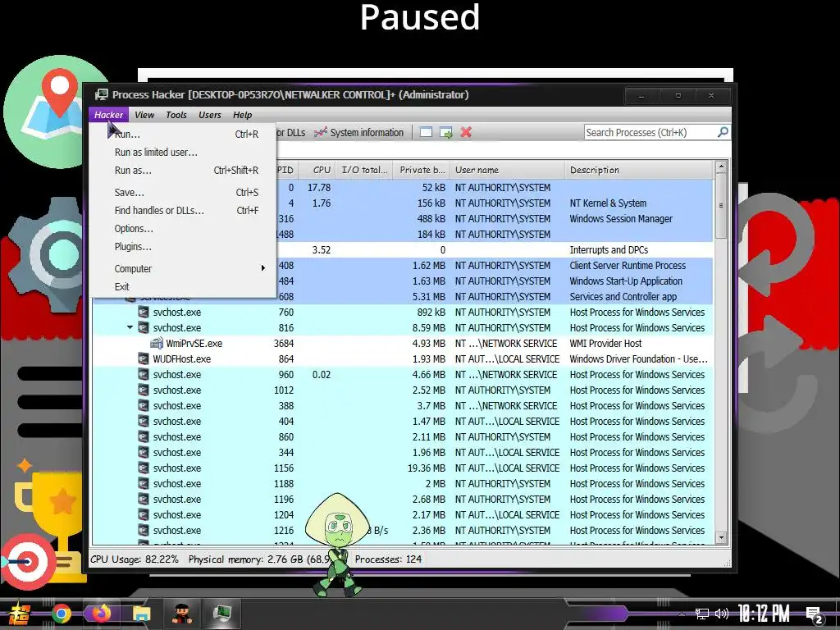
Task: Select svchost.exe with PID 1012
Action: tap(403, 390)
